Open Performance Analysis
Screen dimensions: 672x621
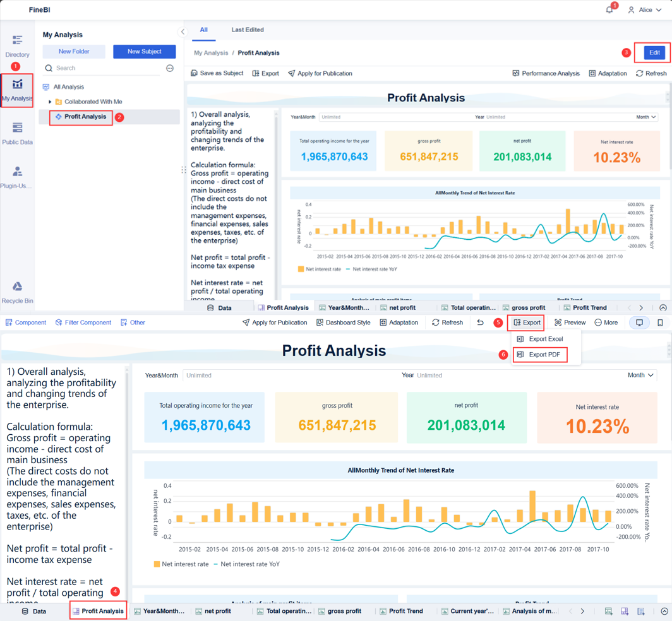546,73
